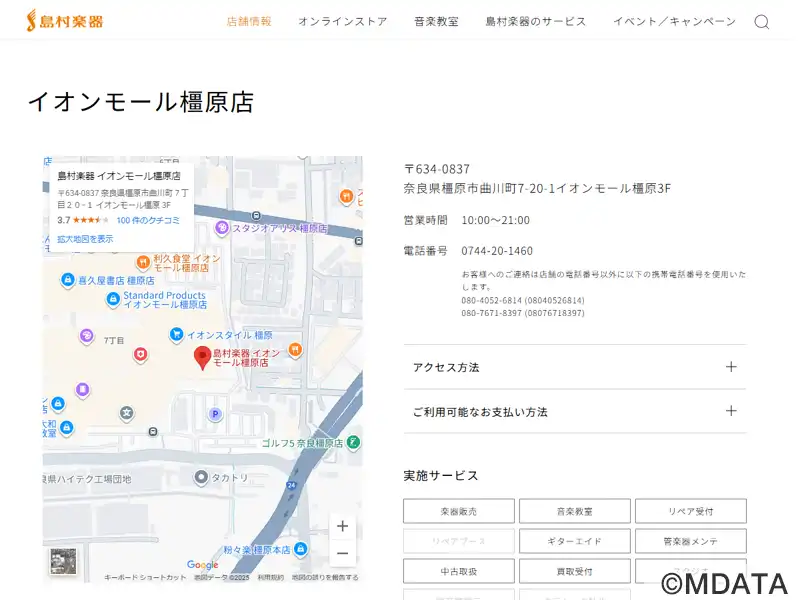Click the parking P marker on map

point(215,414)
